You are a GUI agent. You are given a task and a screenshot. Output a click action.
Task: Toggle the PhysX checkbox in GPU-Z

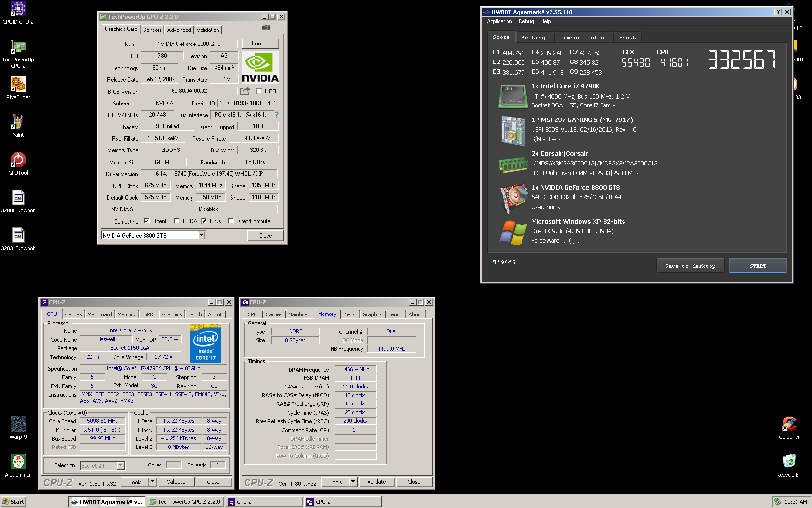coord(204,221)
